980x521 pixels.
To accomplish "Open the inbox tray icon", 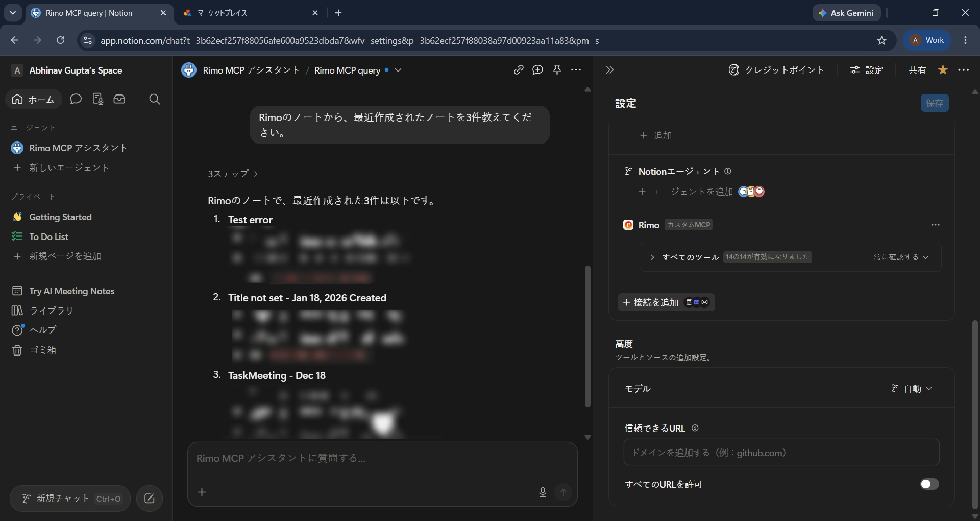I will [x=119, y=99].
